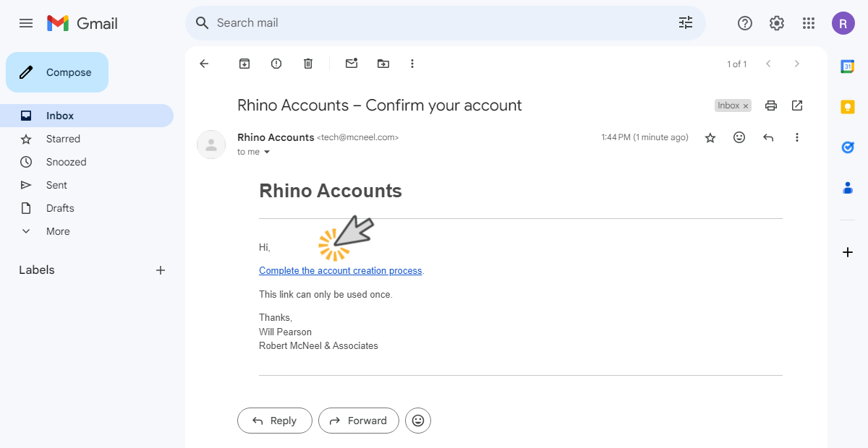Delete this email

[307, 63]
